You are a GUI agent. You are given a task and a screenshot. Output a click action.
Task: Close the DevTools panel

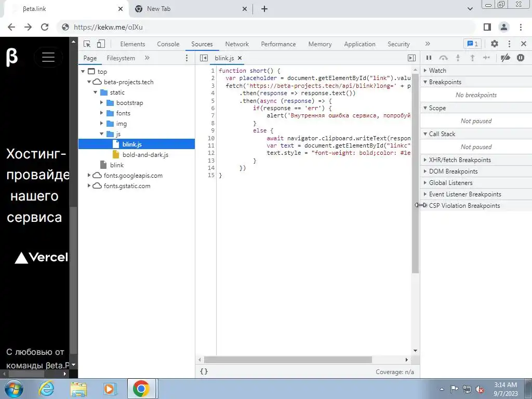[524, 44]
